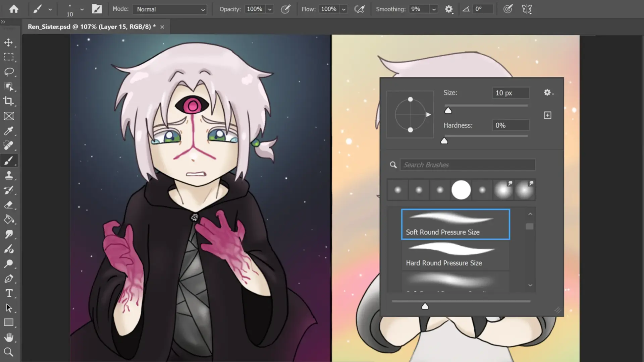
Task: Select the Hand tool
Action: point(9,337)
